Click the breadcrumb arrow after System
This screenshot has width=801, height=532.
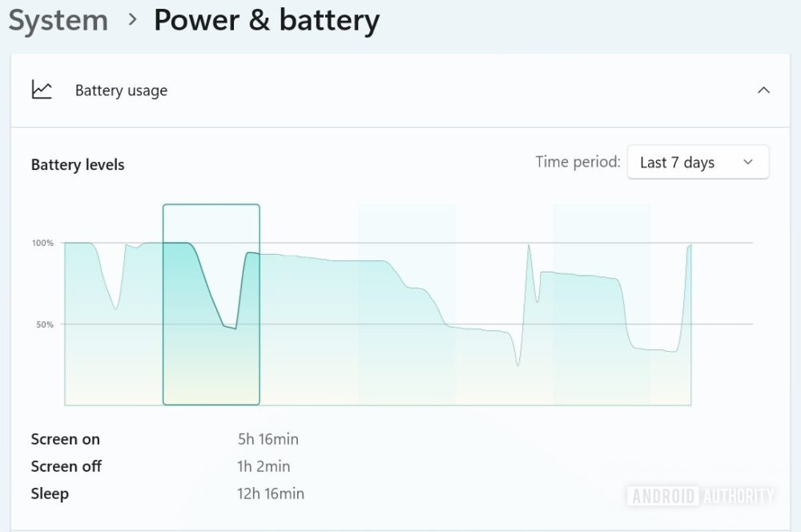pyautogui.click(x=132, y=21)
